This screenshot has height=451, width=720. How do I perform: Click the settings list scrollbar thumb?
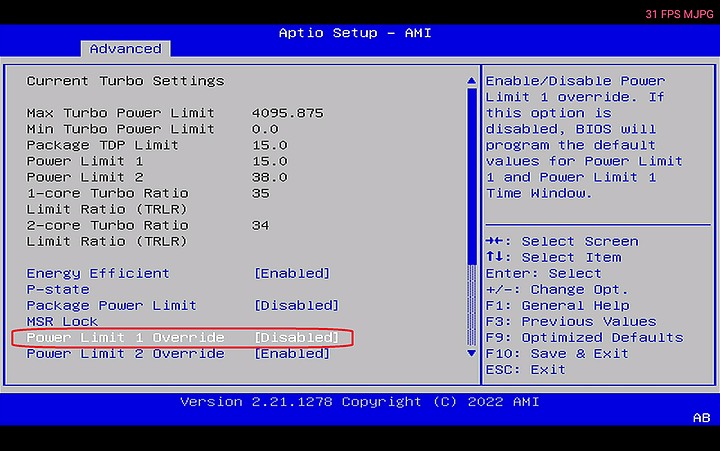click(471, 176)
